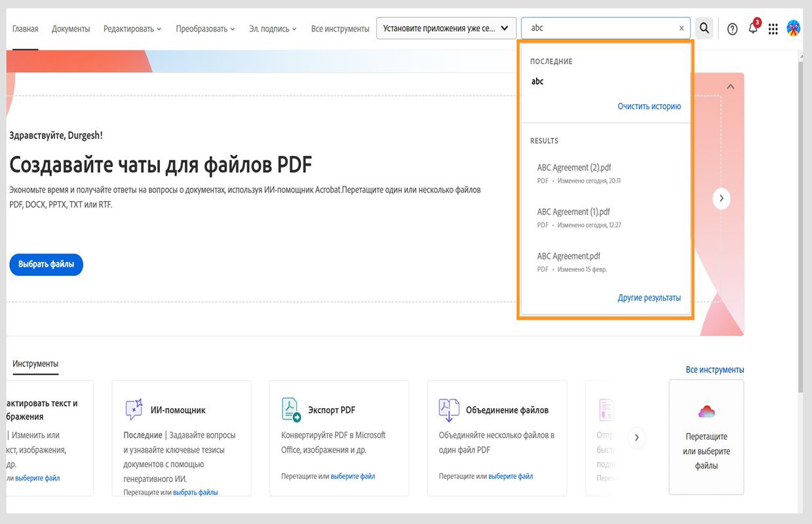Image resolution: width=812 pixels, height=524 pixels.
Task: Open the help question mark icon
Action: [x=733, y=29]
